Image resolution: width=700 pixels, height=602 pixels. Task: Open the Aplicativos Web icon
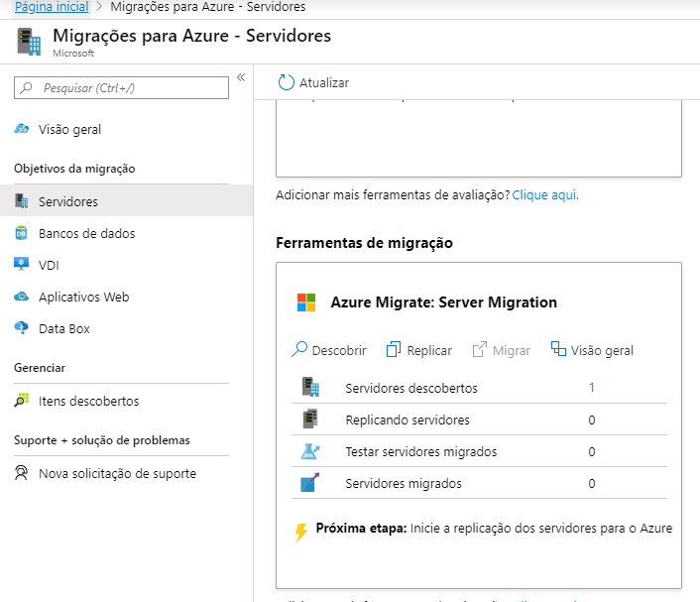[x=22, y=297]
